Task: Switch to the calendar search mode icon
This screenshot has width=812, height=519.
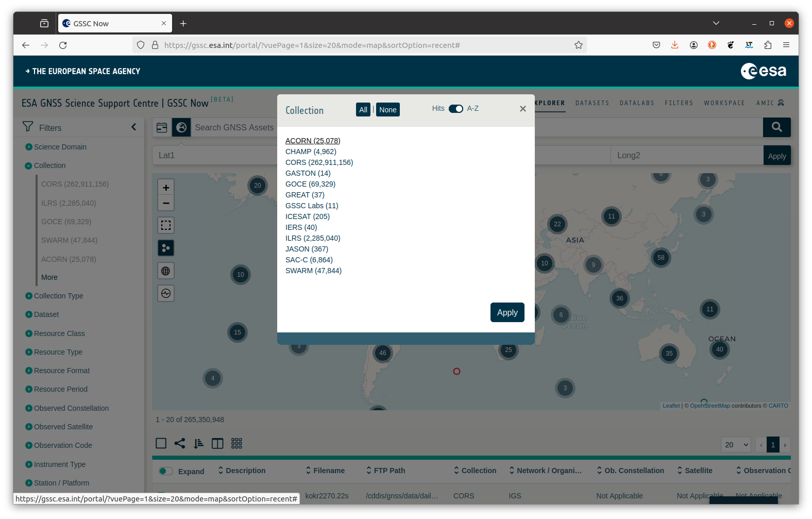Action: point(162,127)
